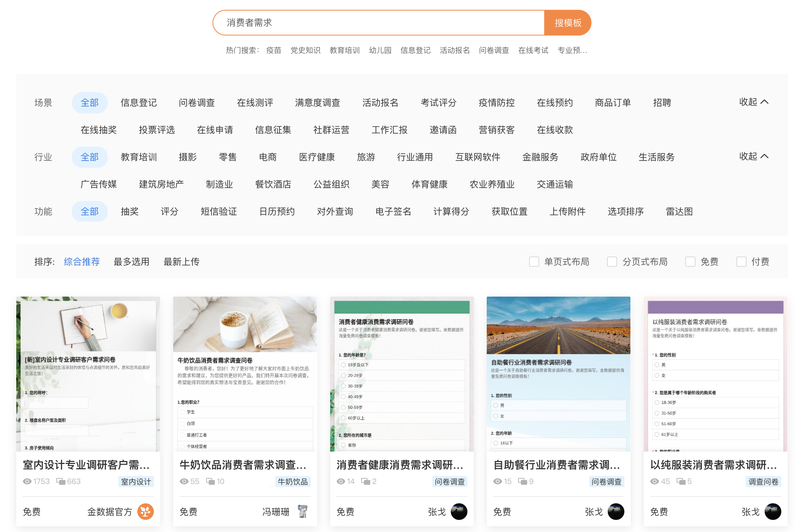Click usage count icon showing 5
Viewport: 804px width, 532px height.
[x=681, y=481]
